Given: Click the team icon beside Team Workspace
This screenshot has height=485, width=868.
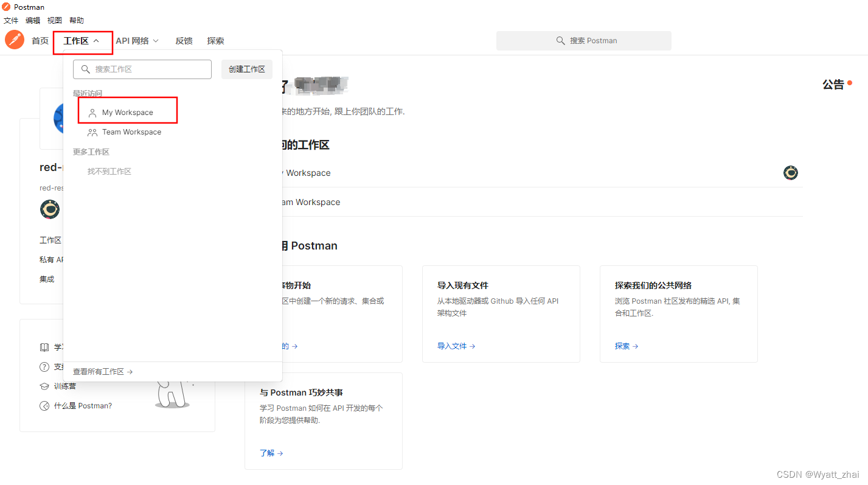Looking at the screenshot, I should pyautogui.click(x=92, y=132).
